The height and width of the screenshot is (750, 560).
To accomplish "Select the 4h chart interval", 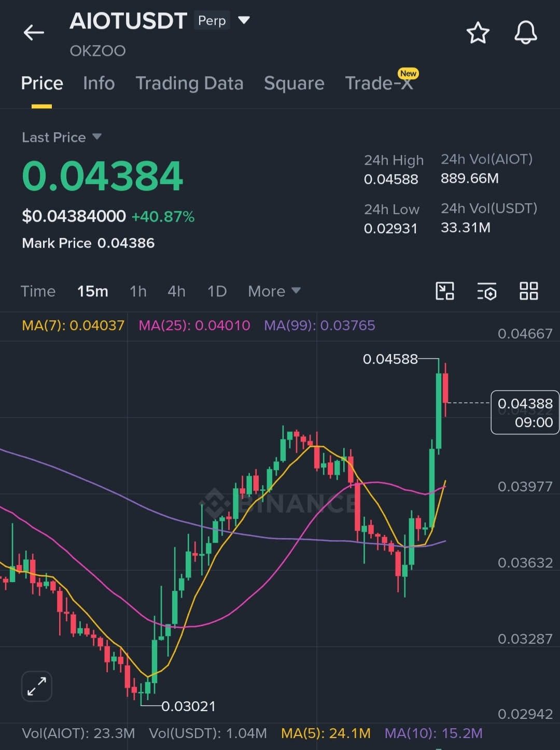I will coord(176,291).
